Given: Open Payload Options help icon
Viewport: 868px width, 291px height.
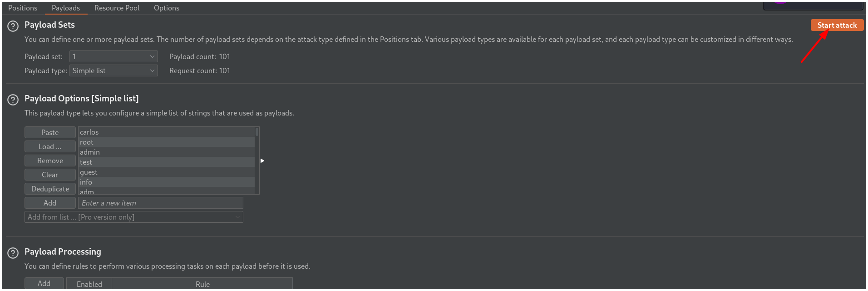Looking at the screenshot, I should (x=13, y=100).
